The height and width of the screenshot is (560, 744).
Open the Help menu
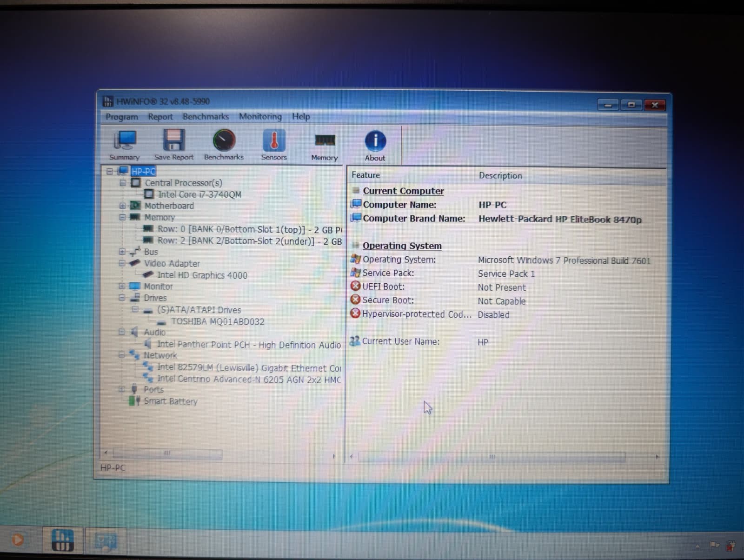301,116
